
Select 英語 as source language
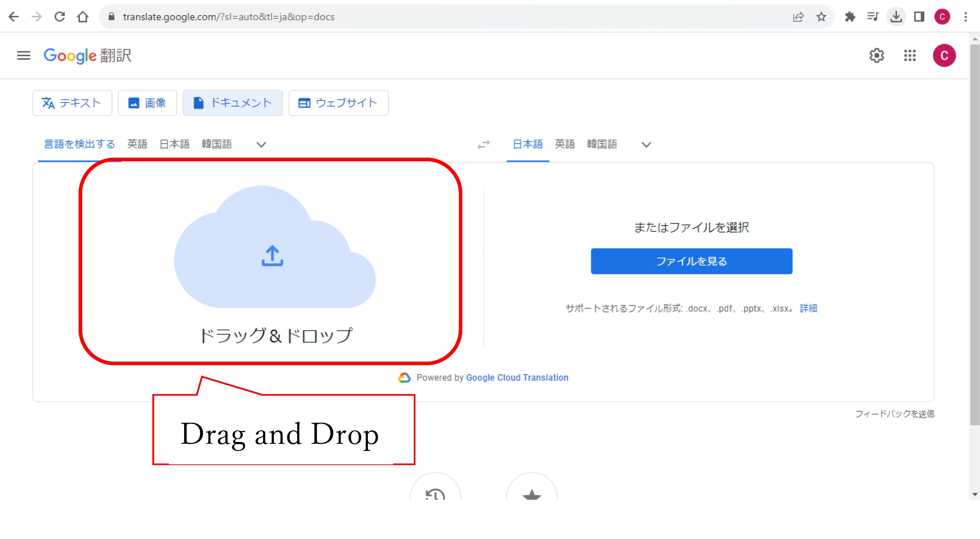137,144
